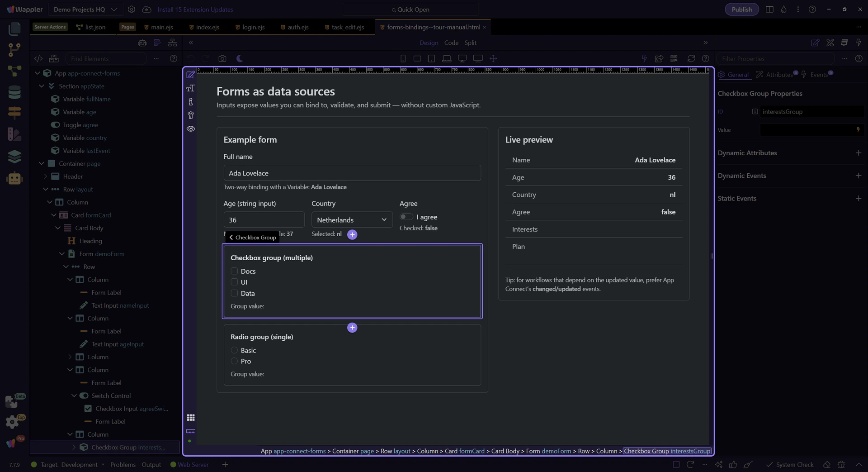
Task: Click the refresh design view icon
Action: click(x=691, y=58)
